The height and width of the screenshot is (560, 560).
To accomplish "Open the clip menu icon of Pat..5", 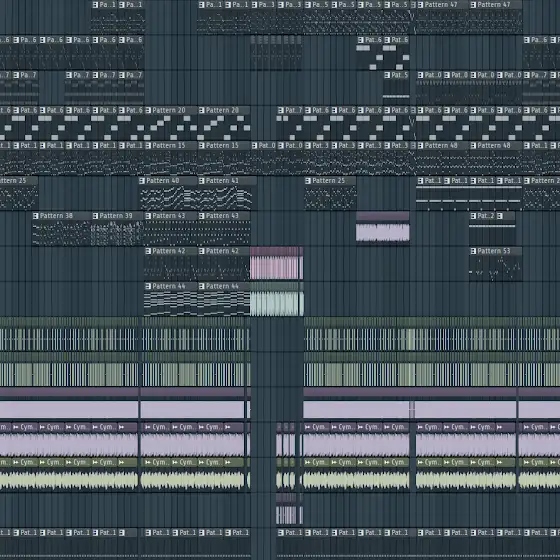I will [x=387, y=75].
